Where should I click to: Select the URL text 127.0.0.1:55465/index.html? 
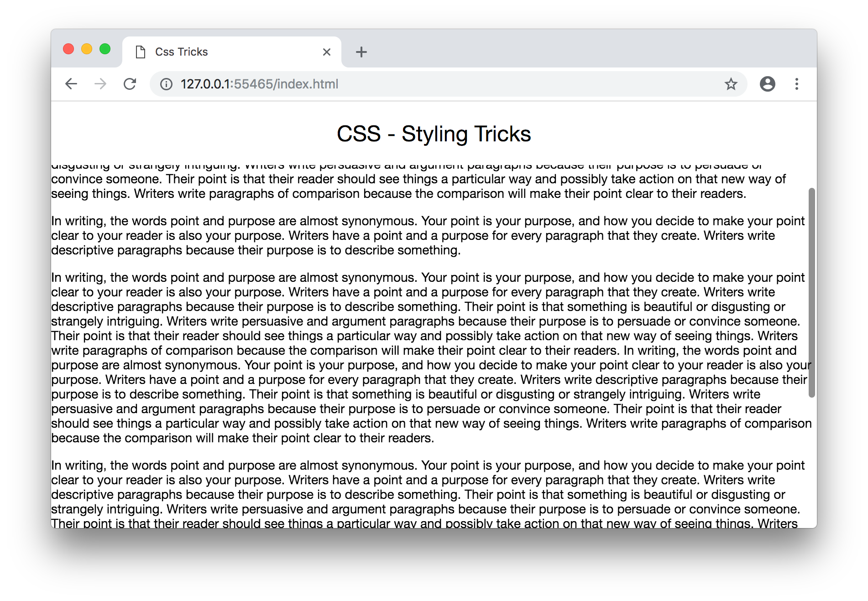[x=259, y=84]
